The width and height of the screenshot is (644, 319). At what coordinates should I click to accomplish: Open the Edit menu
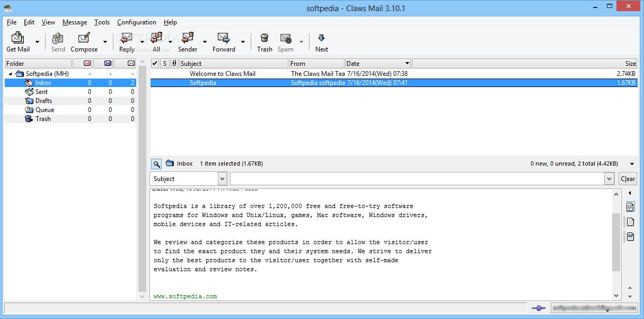click(x=29, y=22)
